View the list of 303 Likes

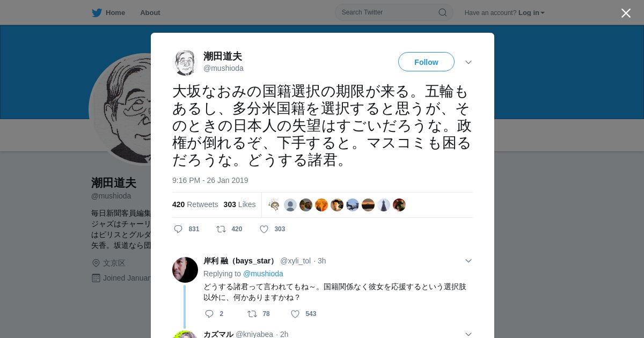(239, 204)
